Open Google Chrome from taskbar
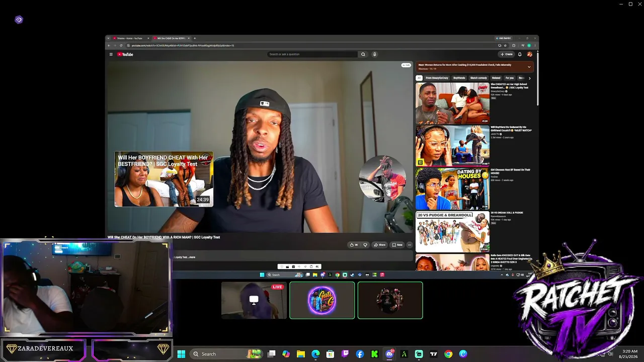The width and height of the screenshot is (644, 362). coord(448,354)
